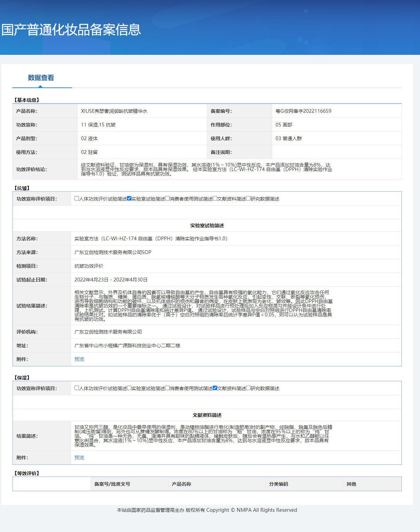
Task: Toggle 消费者使用测试简述 in the 抗皱 section
Action: [x=167, y=198]
